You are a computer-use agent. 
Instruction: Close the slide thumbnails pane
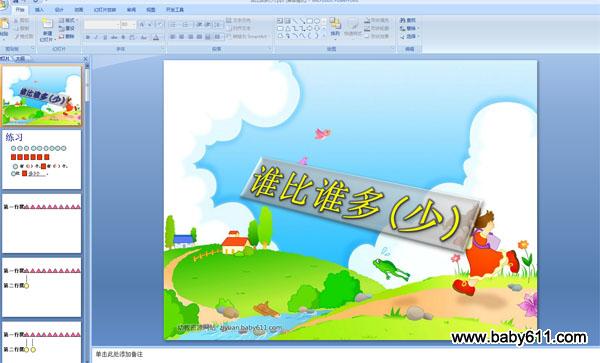tap(85, 59)
